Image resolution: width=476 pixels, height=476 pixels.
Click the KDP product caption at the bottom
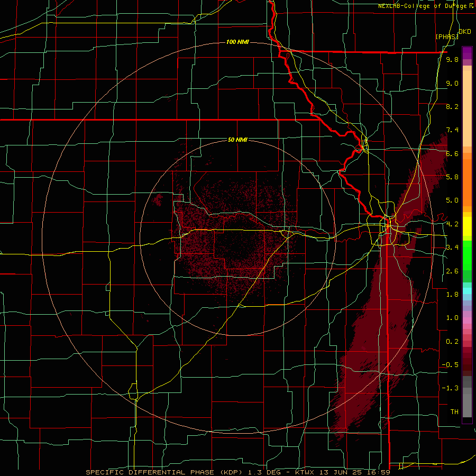tap(237, 472)
